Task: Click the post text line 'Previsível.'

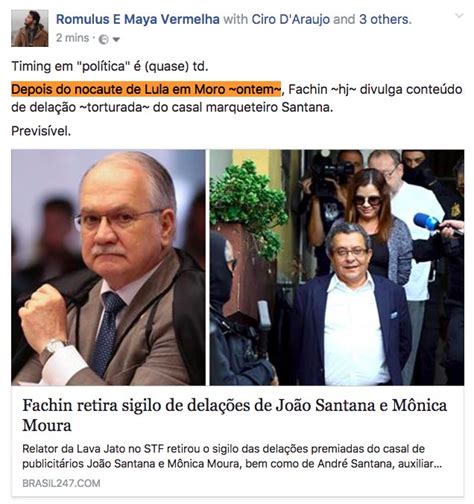Action: (x=41, y=131)
